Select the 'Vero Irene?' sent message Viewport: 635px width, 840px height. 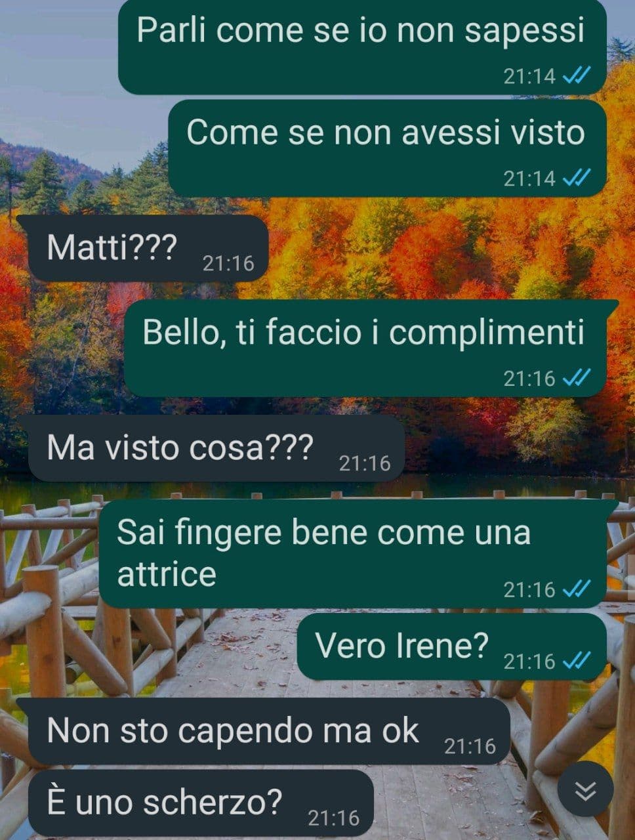pos(452,646)
